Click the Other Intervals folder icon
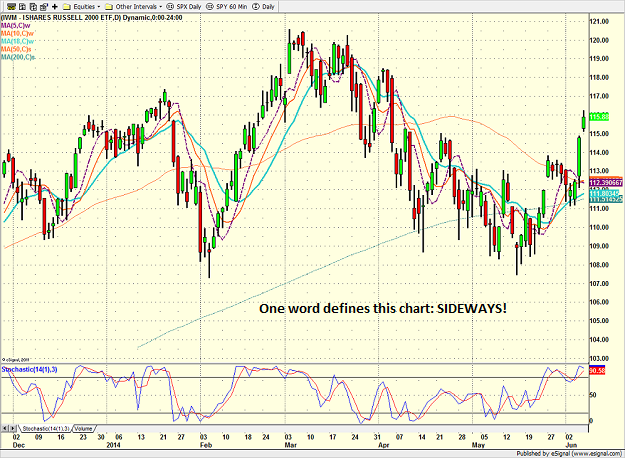625x458 pixels. pyautogui.click(x=109, y=6)
